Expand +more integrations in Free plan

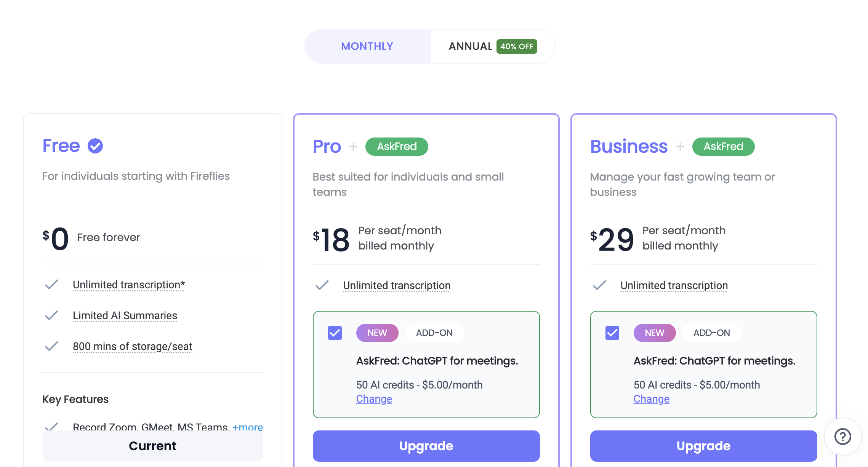tap(248, 427)
